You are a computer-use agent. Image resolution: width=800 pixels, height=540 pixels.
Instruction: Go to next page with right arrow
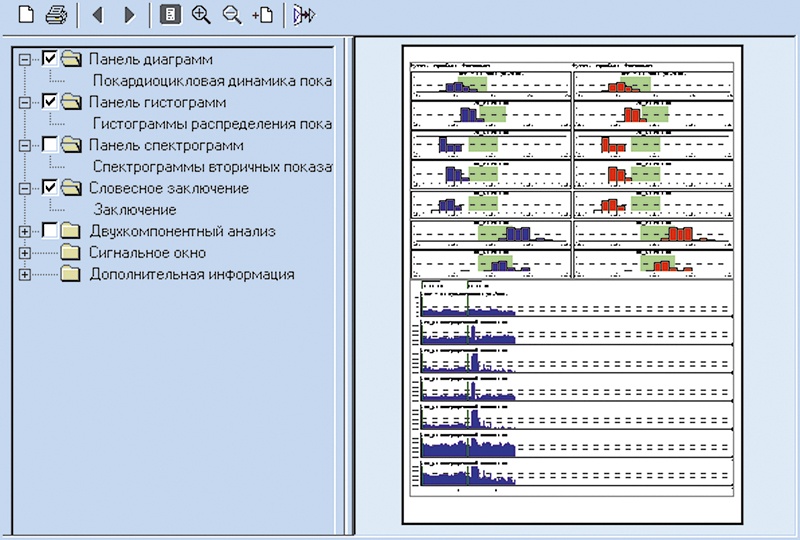(129, 15)
